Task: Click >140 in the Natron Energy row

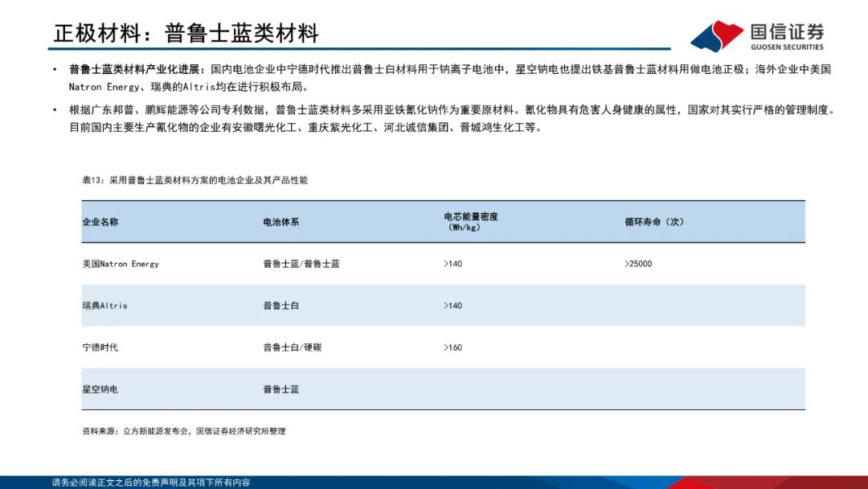Action: (x=452, y=264)
